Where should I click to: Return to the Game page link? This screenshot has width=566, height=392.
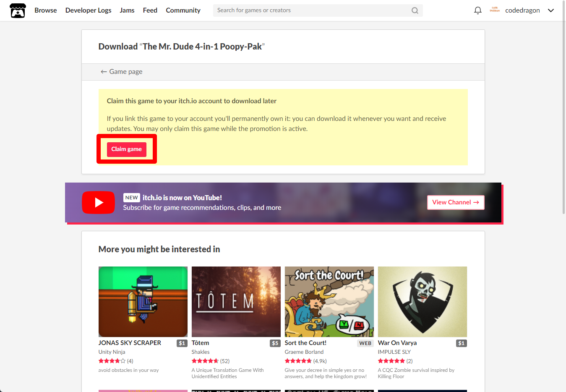(x=122, y=72)
